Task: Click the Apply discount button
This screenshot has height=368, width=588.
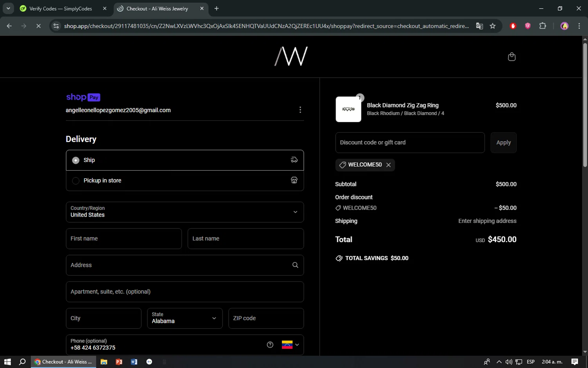Action: (503, 142)
